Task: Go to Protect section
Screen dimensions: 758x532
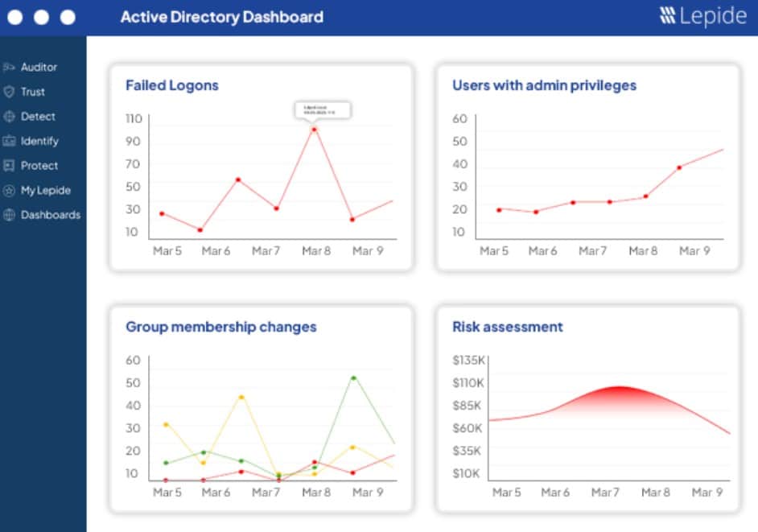Action: point(39,166)
